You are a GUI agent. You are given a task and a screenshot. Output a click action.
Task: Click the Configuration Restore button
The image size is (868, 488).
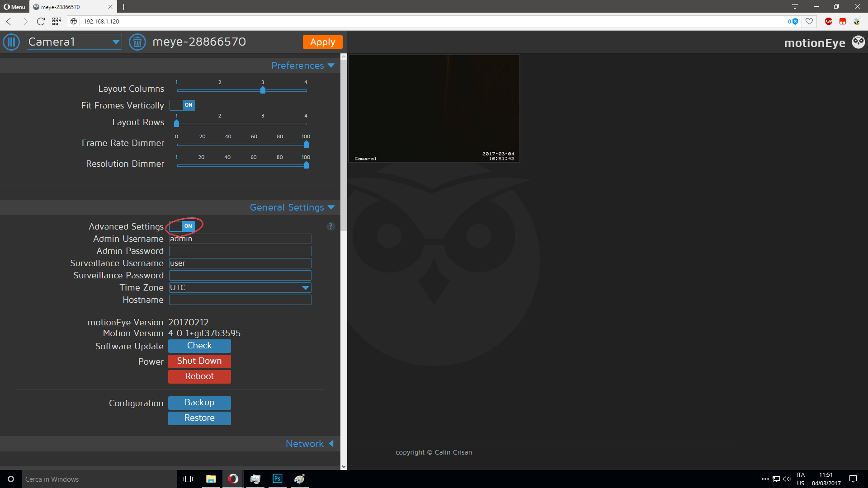[199, 418]
